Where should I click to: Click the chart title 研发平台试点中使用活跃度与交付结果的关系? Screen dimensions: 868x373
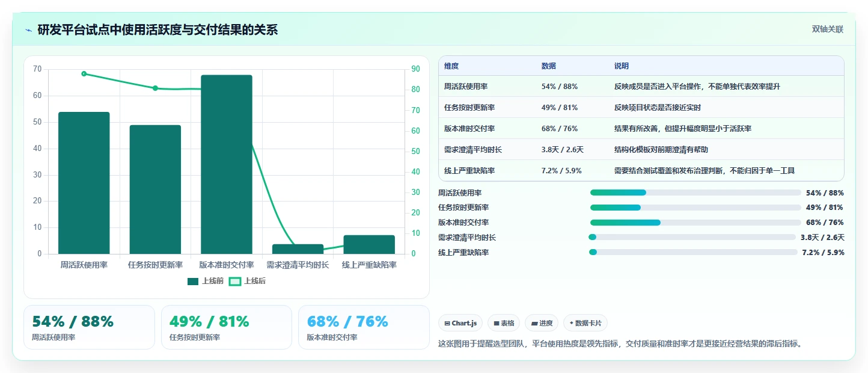pyautogui.click(x=157, y=30)
